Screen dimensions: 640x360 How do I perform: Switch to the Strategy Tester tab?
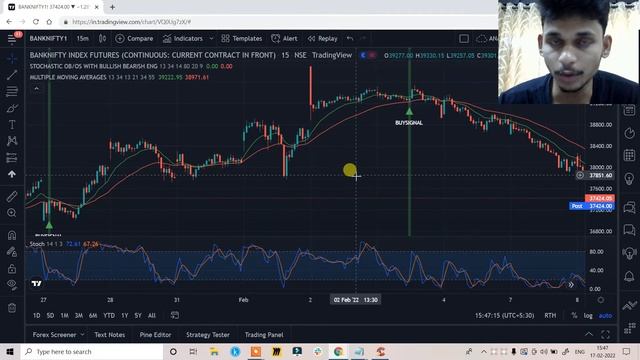click(x=208, y=335)
